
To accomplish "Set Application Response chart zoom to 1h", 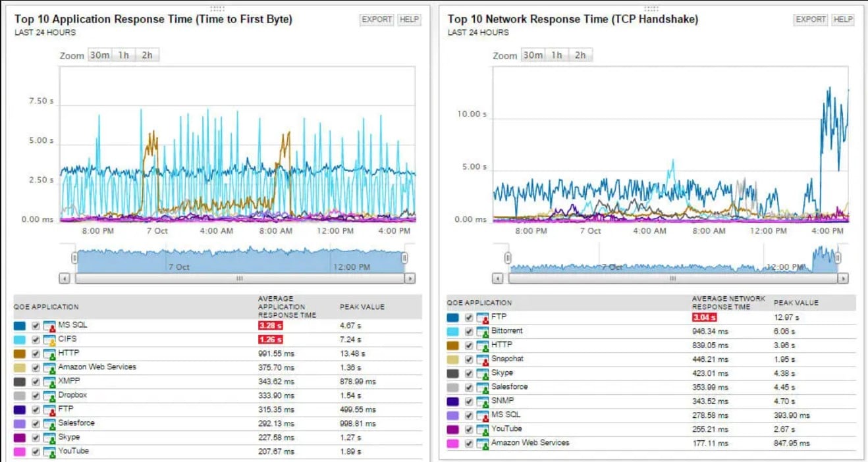I will (x=124, y=55).
